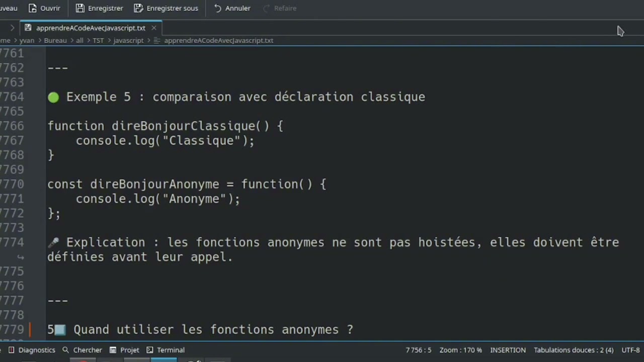Click the Projet panel icon
This screenshot has height=362, width=644.
click(113, 350)
